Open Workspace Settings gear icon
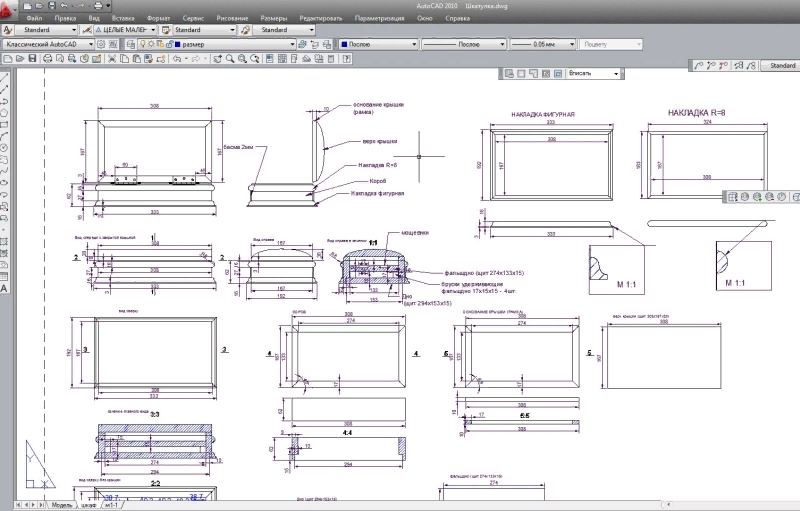This screenshot has height=511, width=800. (x=101, y=44)
